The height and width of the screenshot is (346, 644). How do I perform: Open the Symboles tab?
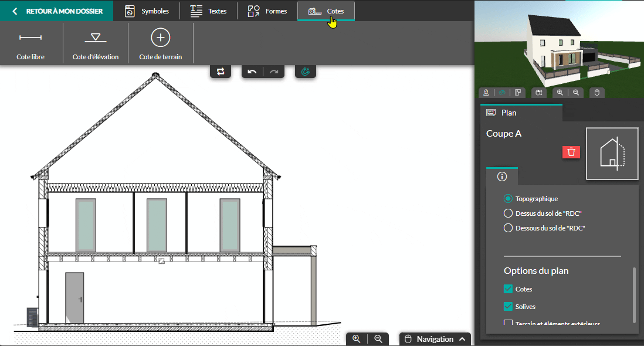(148, 11)
